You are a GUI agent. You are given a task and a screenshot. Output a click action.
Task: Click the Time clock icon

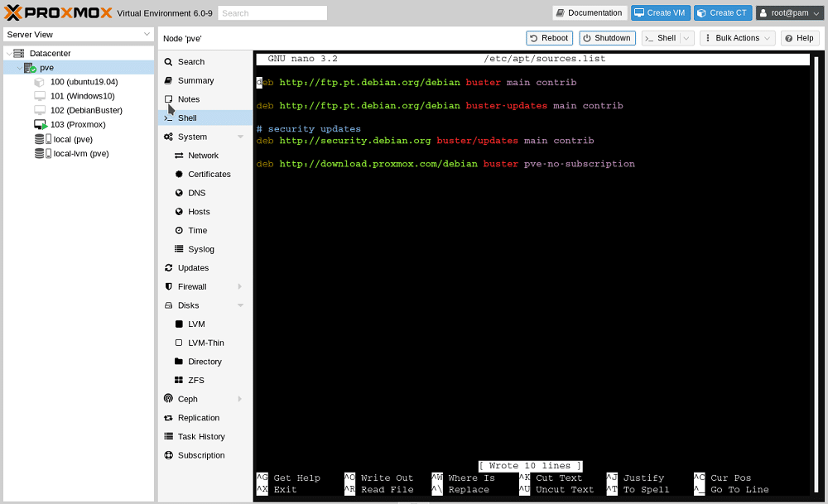[179, 231]
